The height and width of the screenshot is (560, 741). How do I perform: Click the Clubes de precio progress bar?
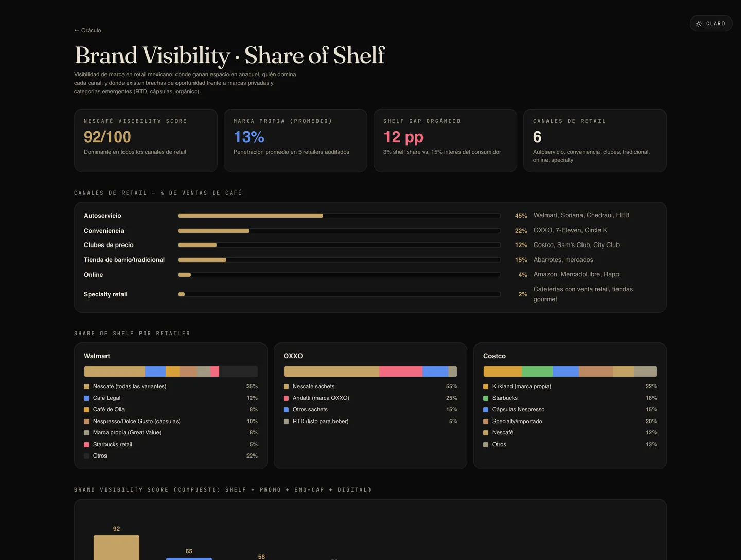(339, 245)
